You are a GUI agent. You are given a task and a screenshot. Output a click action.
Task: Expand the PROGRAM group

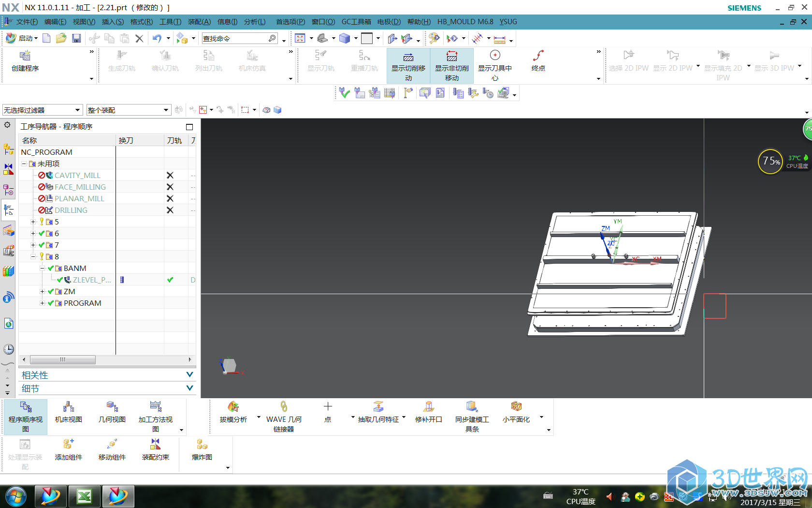43,303
